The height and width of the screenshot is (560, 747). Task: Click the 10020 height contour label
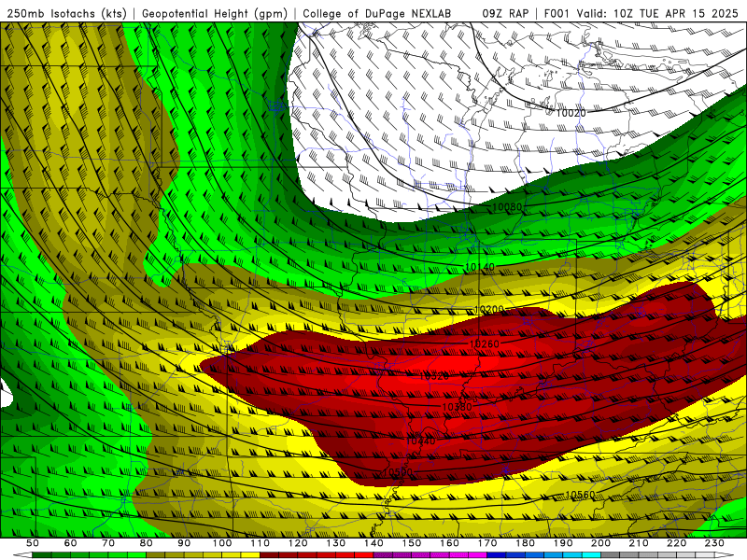click(x=571, y=113)
